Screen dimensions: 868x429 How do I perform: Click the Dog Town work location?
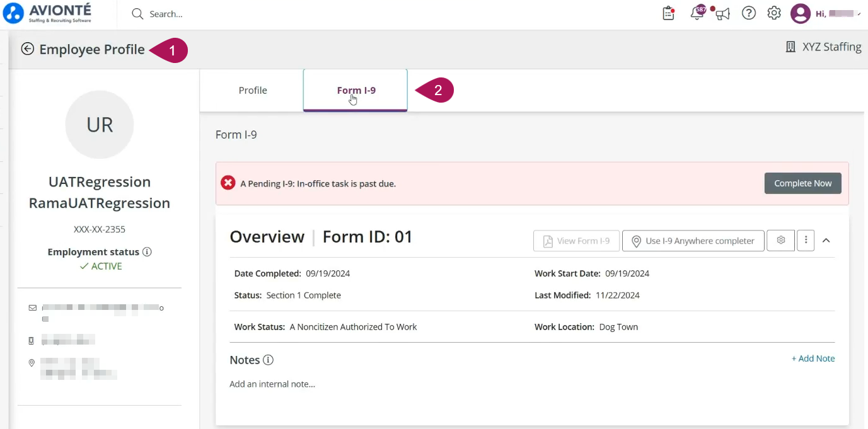pos(618,328)
